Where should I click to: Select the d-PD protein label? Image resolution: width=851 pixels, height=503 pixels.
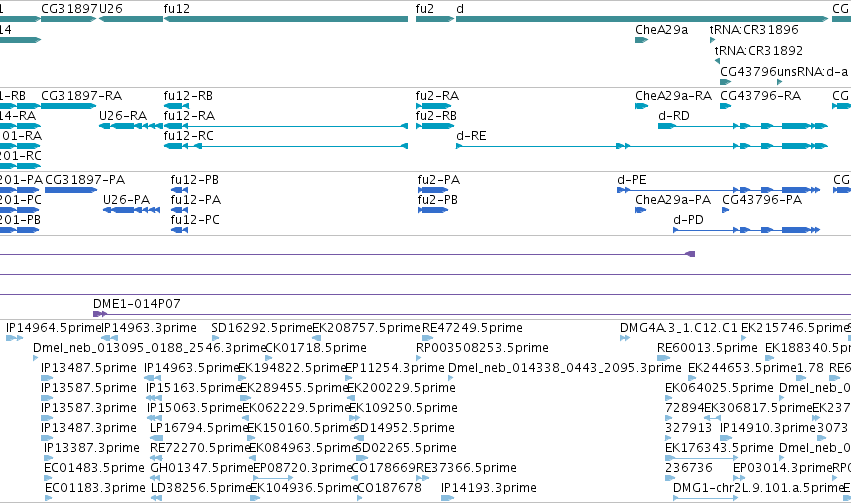coord(688,220)
